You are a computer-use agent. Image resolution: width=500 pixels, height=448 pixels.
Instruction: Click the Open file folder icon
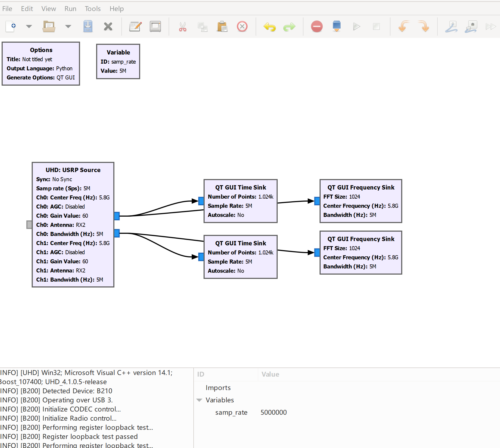49,27
